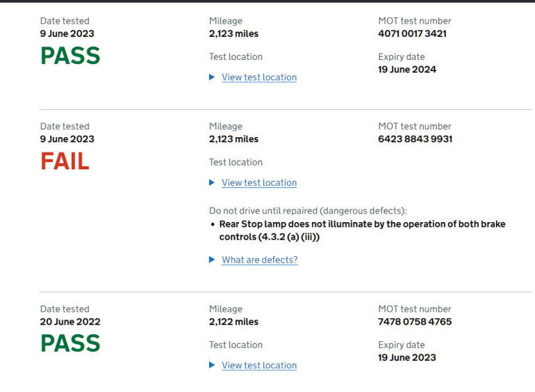Viewport: 535px width, 392px height.
Task: Click the triangle next to What are defects
Action: 212,260
